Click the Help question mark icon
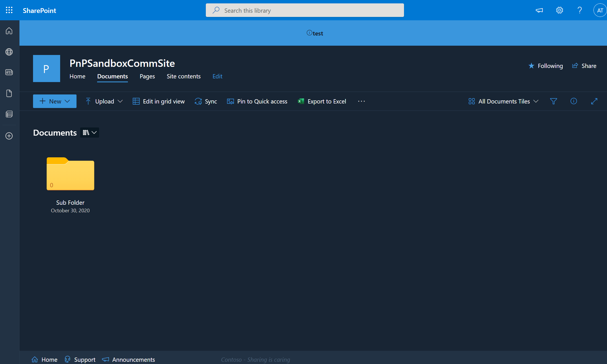Image resolution: width=607 pixels, height=364 pixels. pyautogui.click(x=579, y=10)
